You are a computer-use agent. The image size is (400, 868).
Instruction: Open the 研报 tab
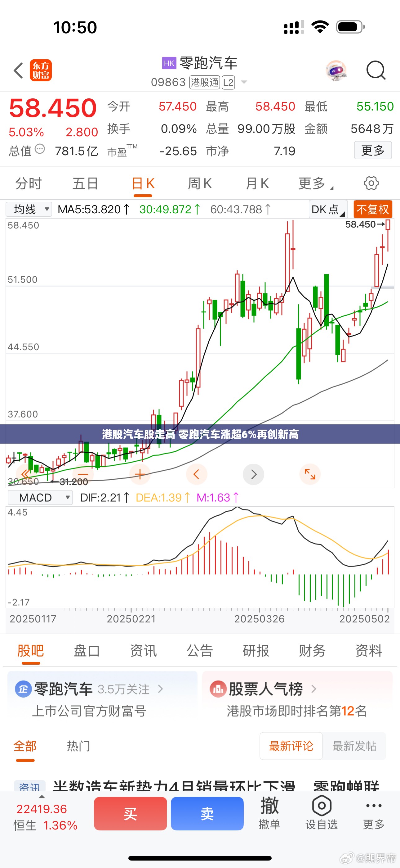(x=256, y=651)
